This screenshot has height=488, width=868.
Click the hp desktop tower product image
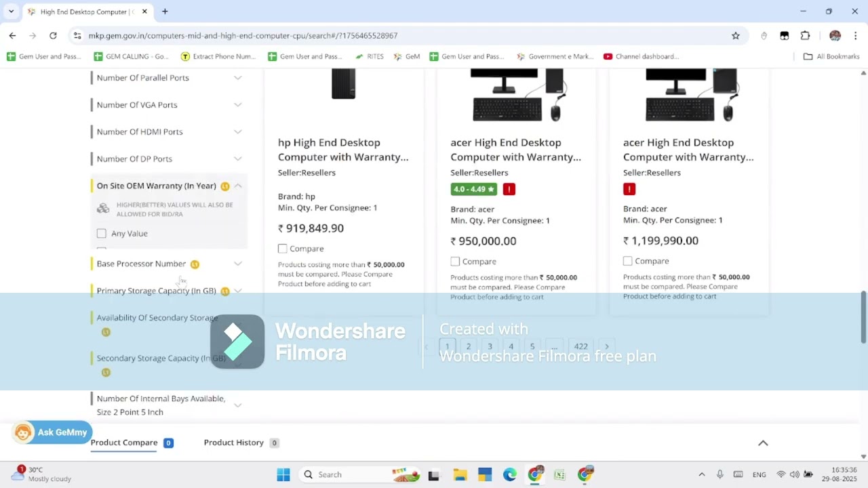(x=344, y=83)
